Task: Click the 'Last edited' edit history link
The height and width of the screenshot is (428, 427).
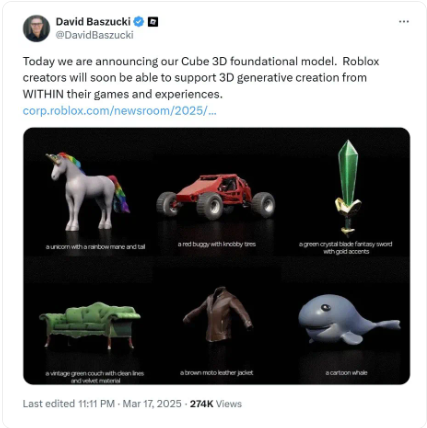Action: (x=69, y=404)
